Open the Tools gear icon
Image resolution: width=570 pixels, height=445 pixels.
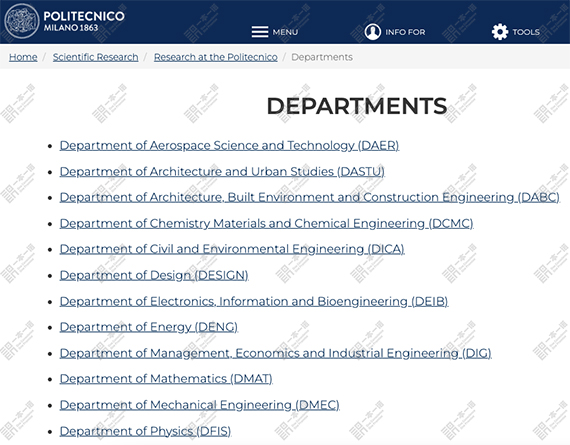click(500, 32)
